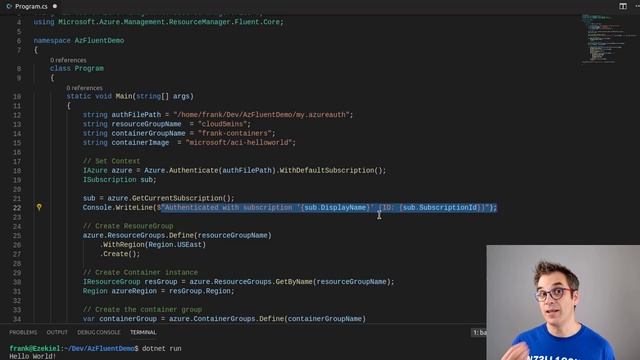
Task: Click '0 references' above static void Main
Action: click(84, 88)
